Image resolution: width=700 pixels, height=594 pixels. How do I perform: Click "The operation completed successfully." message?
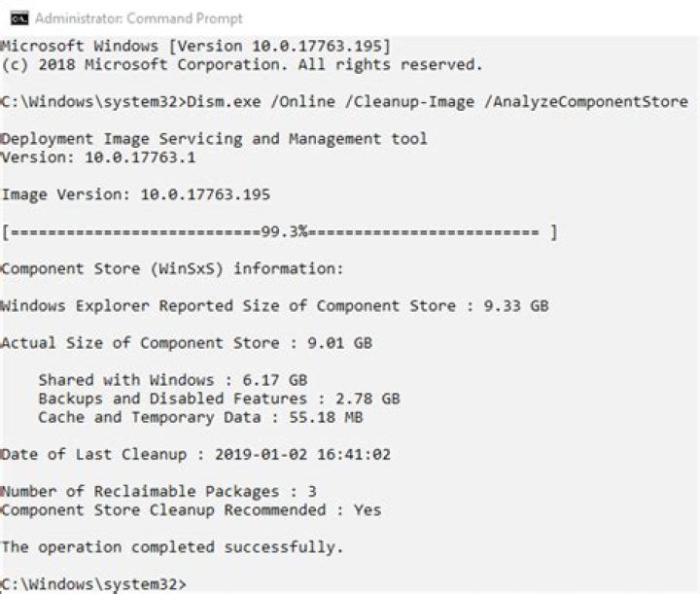pos(172,546)
